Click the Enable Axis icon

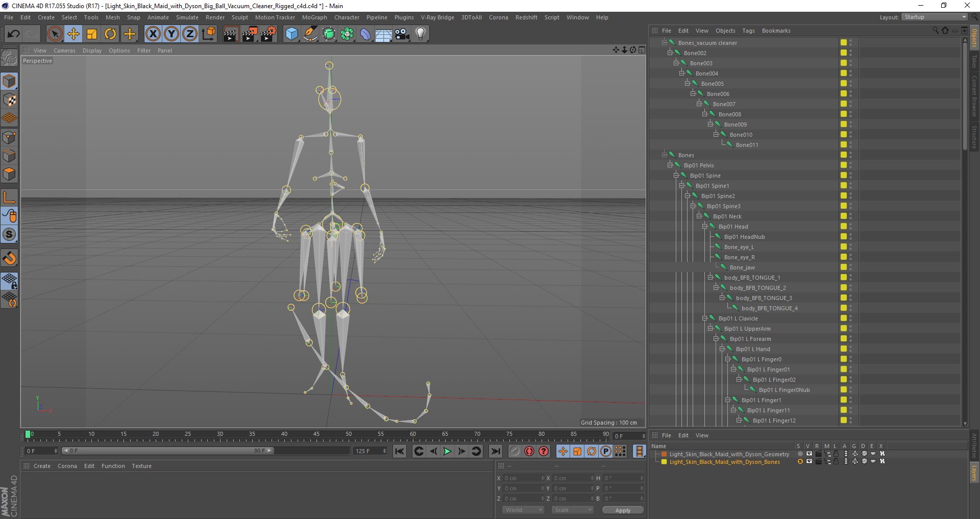pos(9,197)
